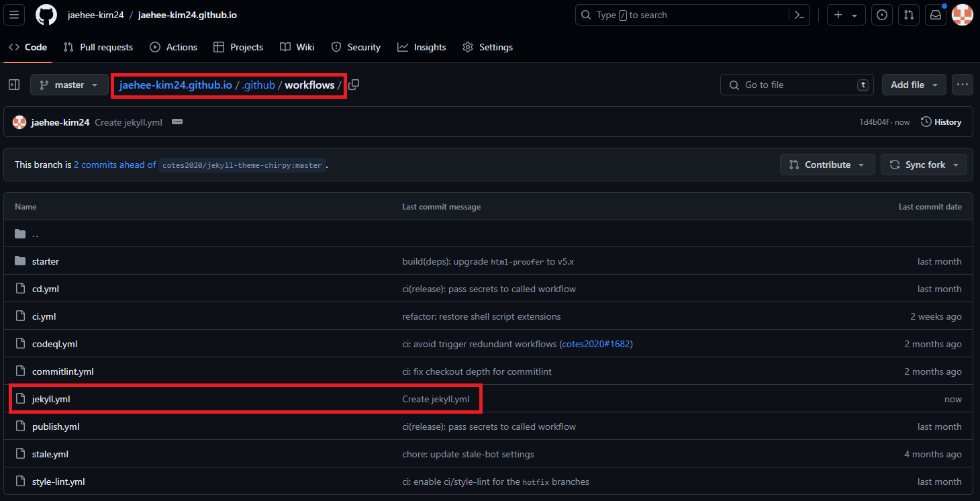Open the commitlint.yml file

[x=63, y=371]
